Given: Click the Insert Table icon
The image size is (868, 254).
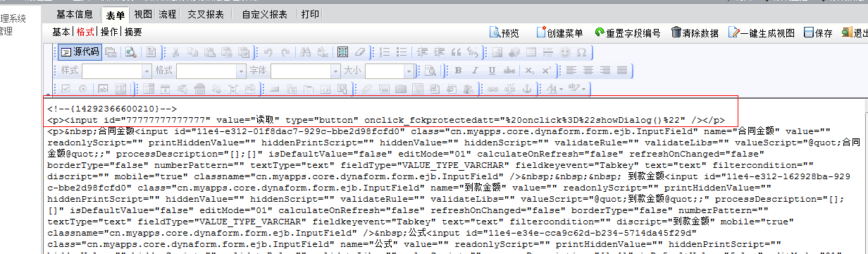Looking at the screenshot, I should click(x=531, y=52).
